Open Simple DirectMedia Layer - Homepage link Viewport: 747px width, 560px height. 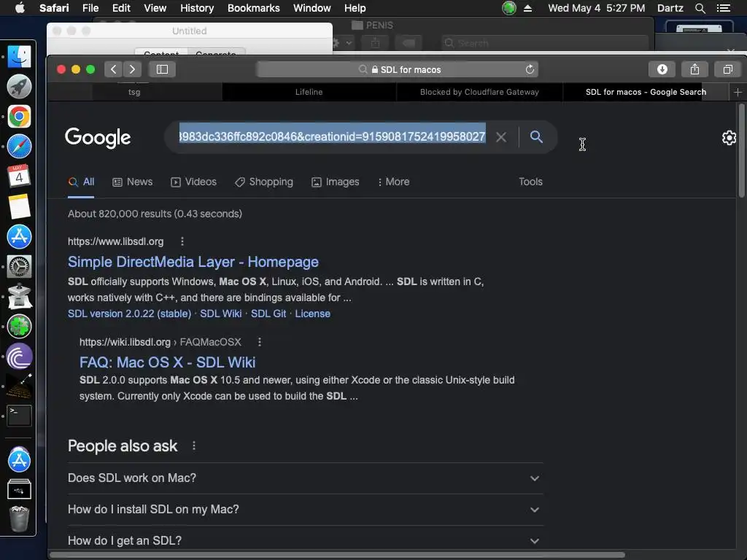[193, 262]
